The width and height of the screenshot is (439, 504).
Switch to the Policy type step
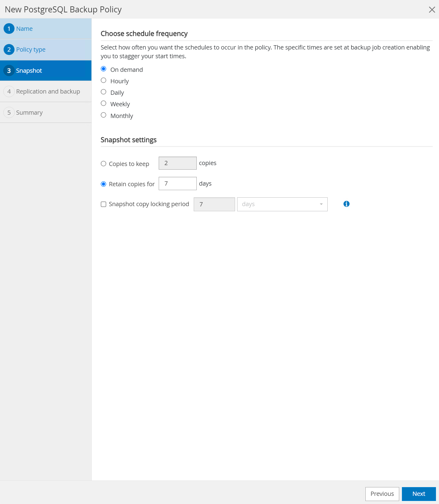(x=31, y=49)
